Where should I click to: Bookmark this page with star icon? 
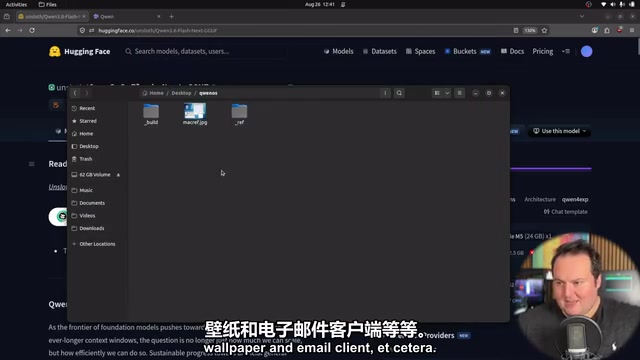(x=544, y=30)
